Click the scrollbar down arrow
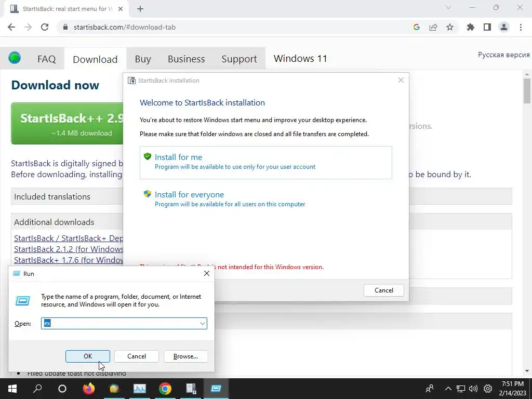The image size is (532, 399). click(527, 371)
